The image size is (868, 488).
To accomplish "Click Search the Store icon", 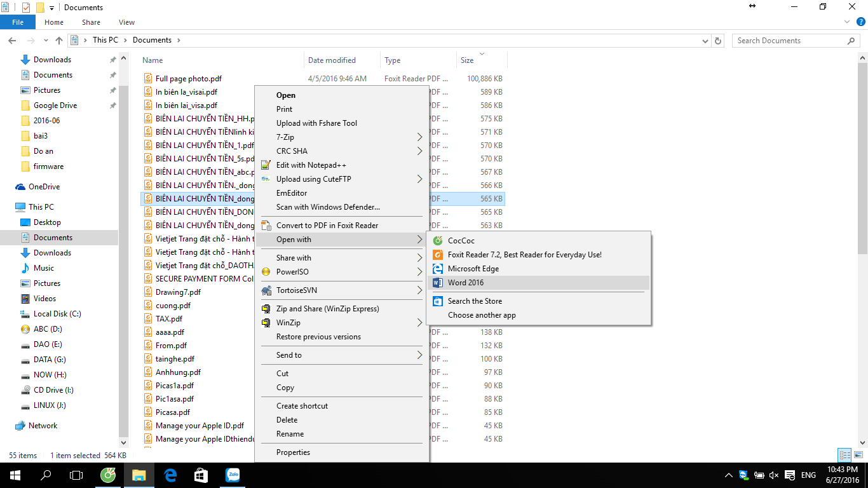I will tap(437, 301).
